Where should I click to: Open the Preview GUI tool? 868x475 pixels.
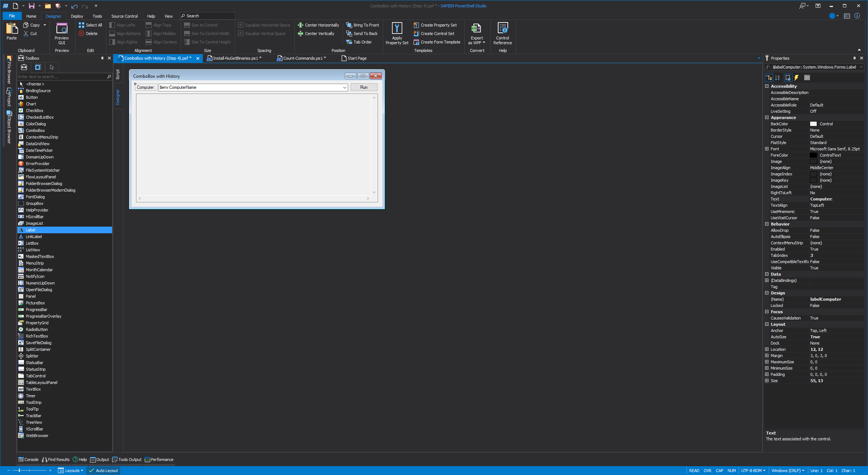tap(61, 33)
